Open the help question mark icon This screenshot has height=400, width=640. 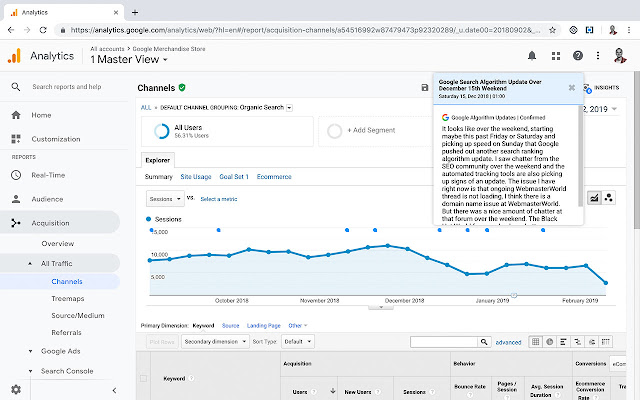(x=578, y=55)
